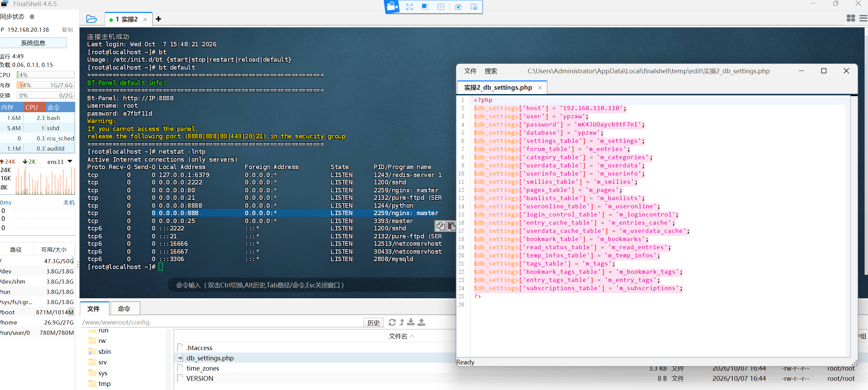Click the paste icon beside terminal
Screen dimensions: 868x390
tap(451, 226)
